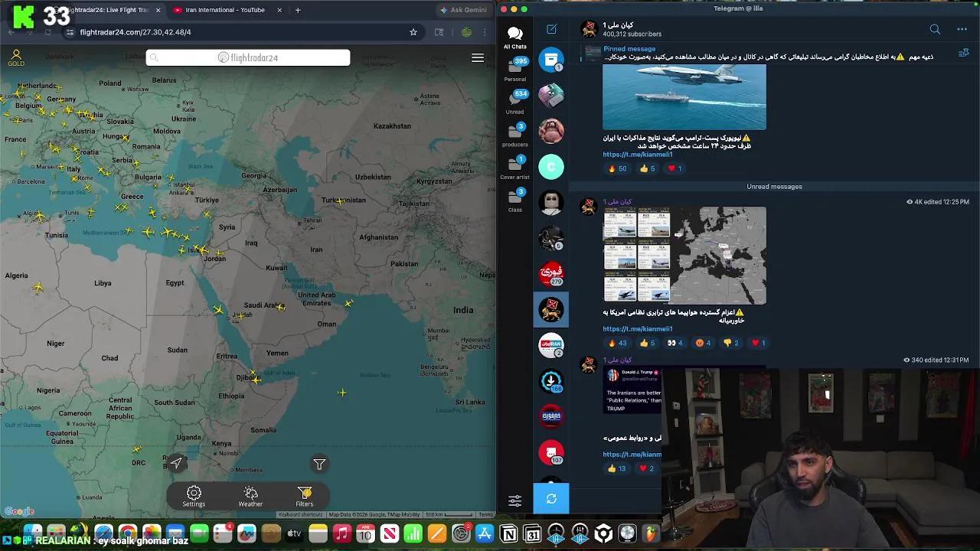Screen dimensions: 980x551
Task: Open Class folder in Telegram
Action: (x=515, y=201)
